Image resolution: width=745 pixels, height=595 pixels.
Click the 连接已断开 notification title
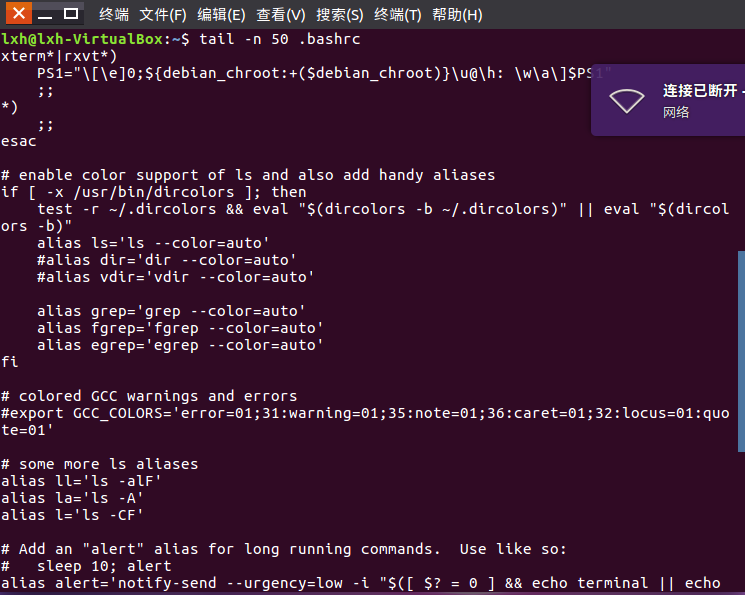point(700,90)
